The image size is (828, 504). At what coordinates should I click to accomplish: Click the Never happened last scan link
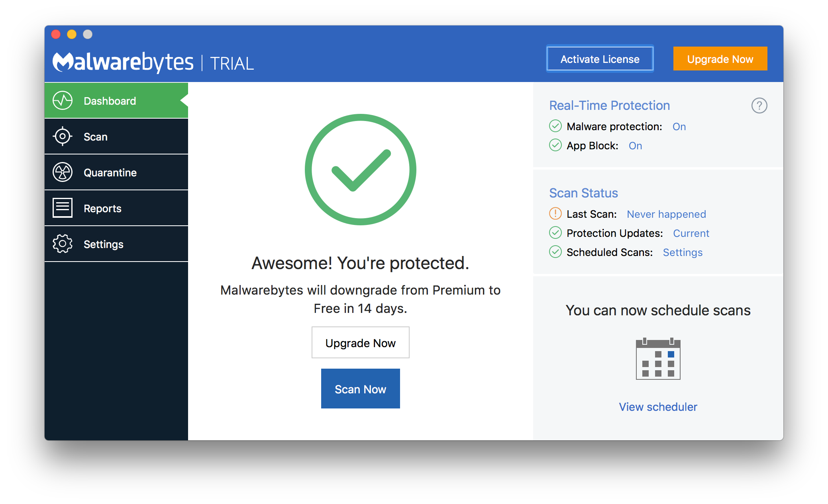(666, 214)
